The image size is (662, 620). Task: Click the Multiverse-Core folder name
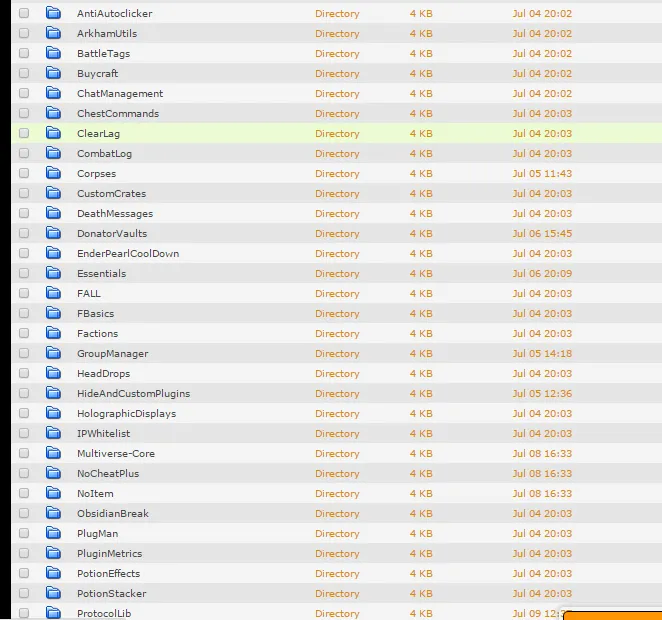click(116, 454)
